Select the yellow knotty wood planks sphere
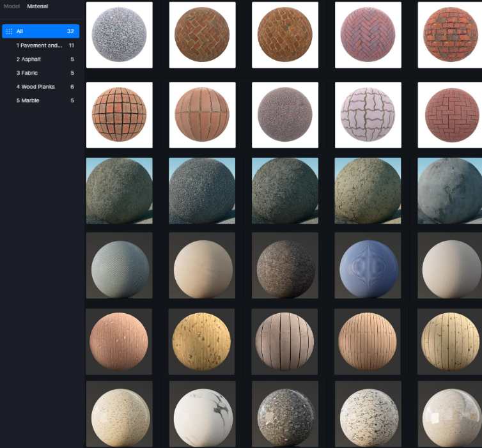482x448 pixels. pos(201,342)
